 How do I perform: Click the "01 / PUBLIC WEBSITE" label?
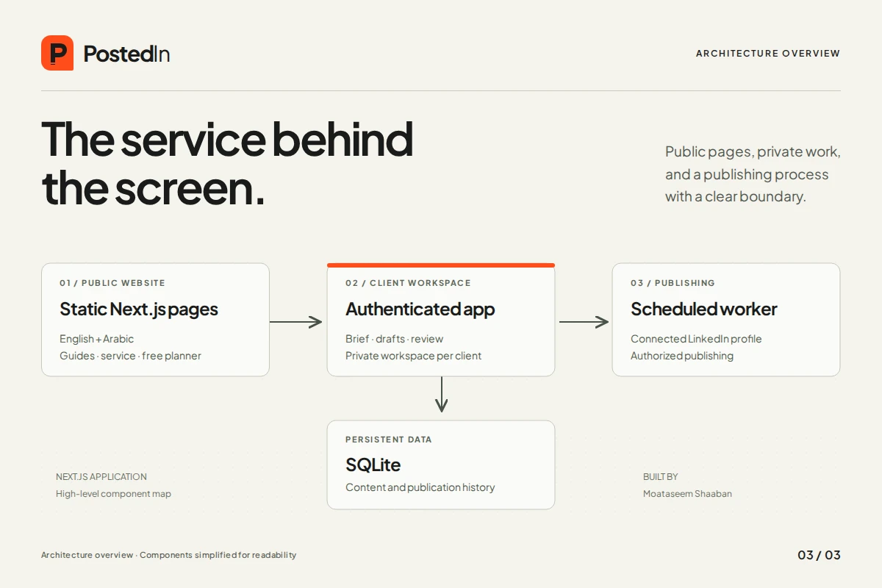tap(112, 283)
